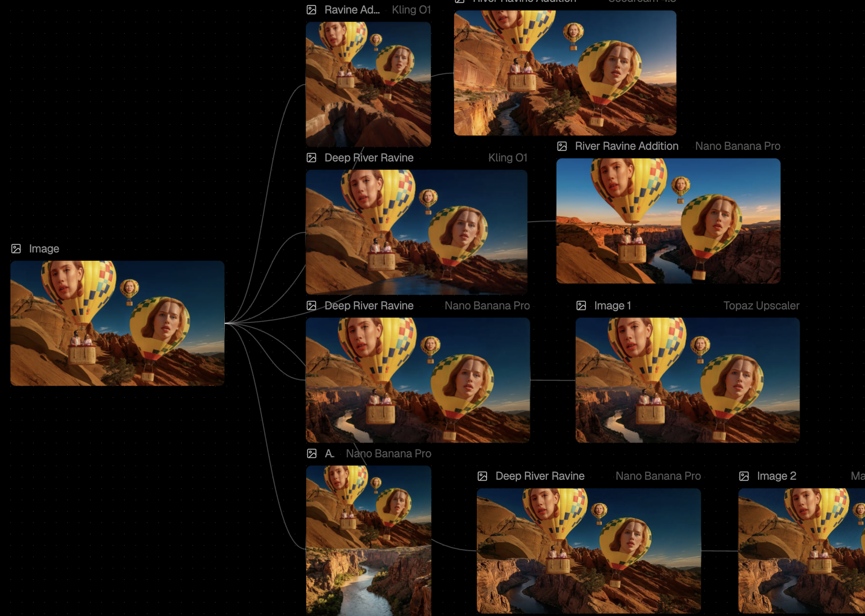Click the icon of Deep River Ravine node feeding Image 2

(482, 476)
